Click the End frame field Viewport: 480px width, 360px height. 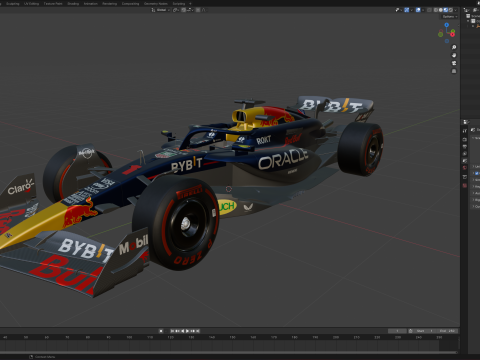447,331
